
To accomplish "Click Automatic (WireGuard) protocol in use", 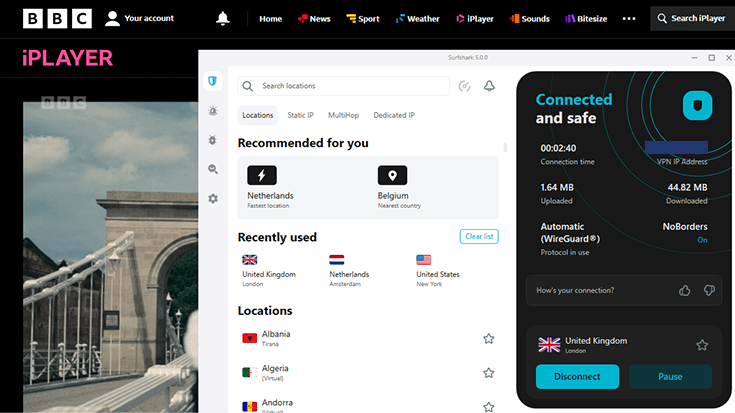I will (570, 239).
